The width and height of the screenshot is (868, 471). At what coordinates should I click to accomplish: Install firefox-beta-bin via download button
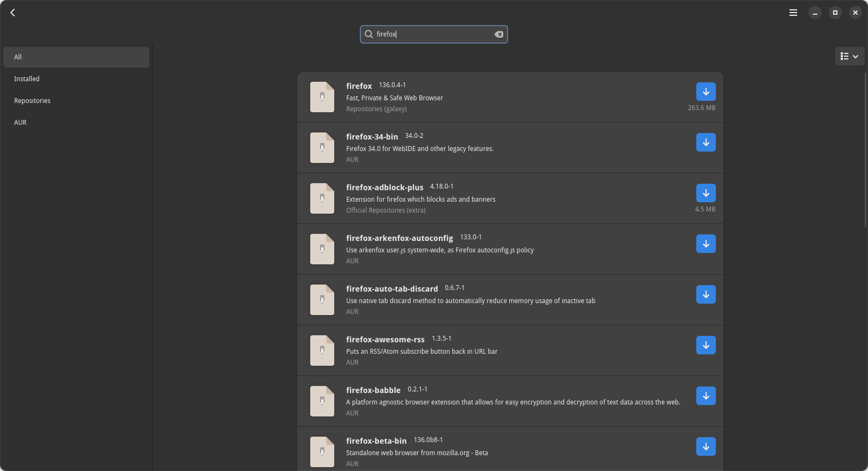coord(706,446)
